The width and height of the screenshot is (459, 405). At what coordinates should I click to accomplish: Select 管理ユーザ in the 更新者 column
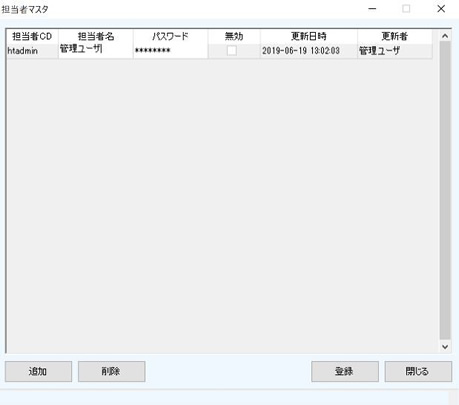coord(395,51)
